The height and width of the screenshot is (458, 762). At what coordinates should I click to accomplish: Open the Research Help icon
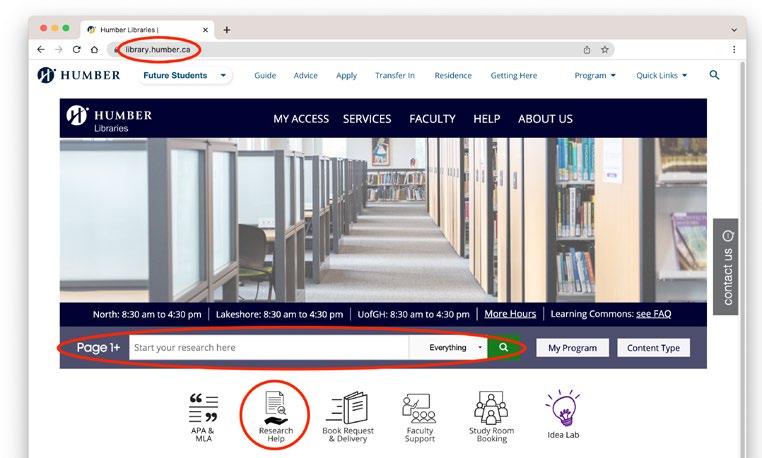pos(275,416)
